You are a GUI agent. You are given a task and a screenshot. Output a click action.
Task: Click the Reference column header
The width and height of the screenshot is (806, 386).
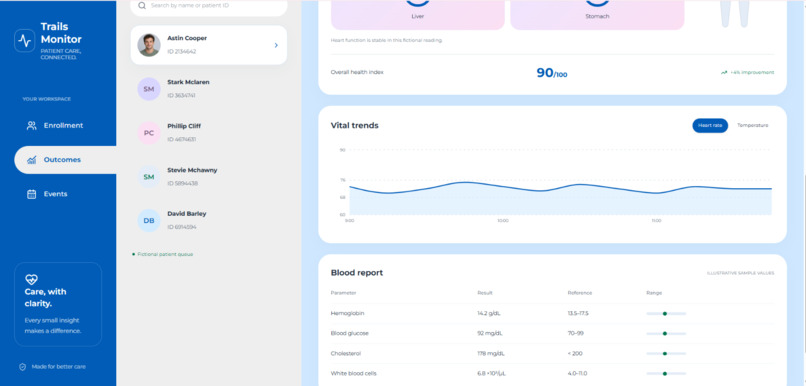(x=580, y=293)
